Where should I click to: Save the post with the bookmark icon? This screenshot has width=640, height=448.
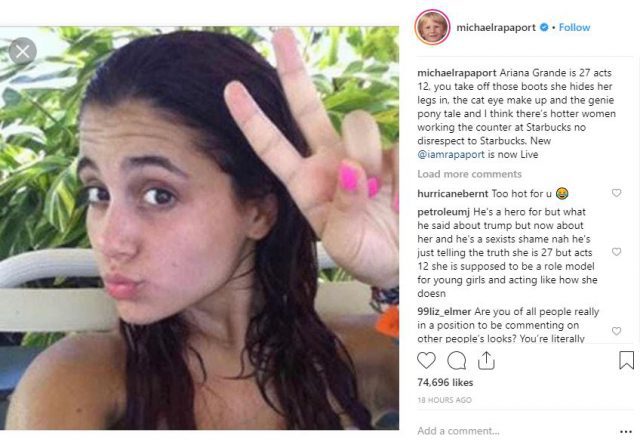click(x=626, y=360)
